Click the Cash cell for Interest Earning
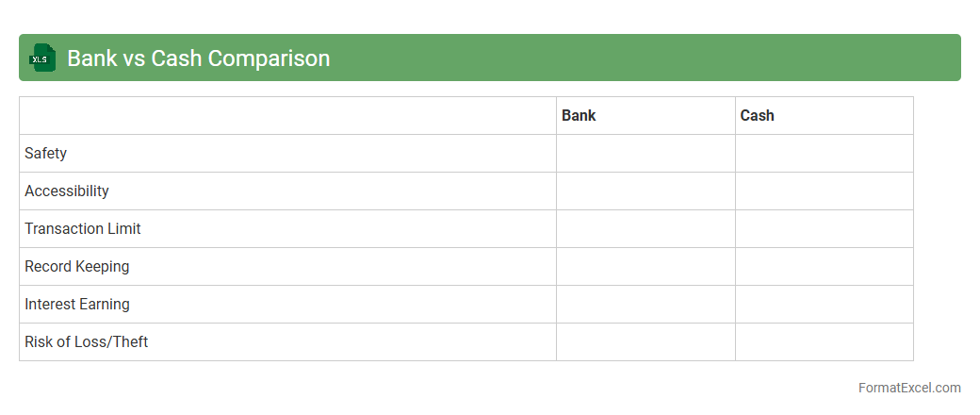Viewport: 980px width, 415px height. (x=824, y=305)
